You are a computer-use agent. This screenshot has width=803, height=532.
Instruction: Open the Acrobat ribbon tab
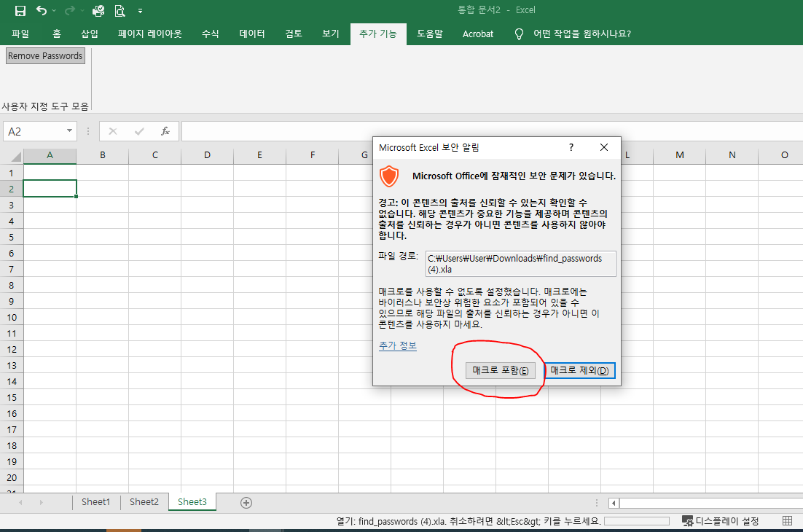pos(478,34)
